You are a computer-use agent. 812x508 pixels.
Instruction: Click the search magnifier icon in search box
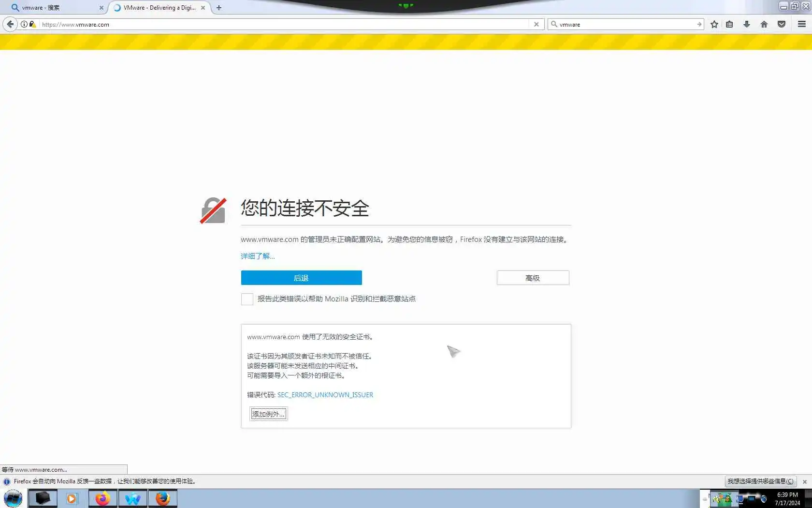[554, 24]
